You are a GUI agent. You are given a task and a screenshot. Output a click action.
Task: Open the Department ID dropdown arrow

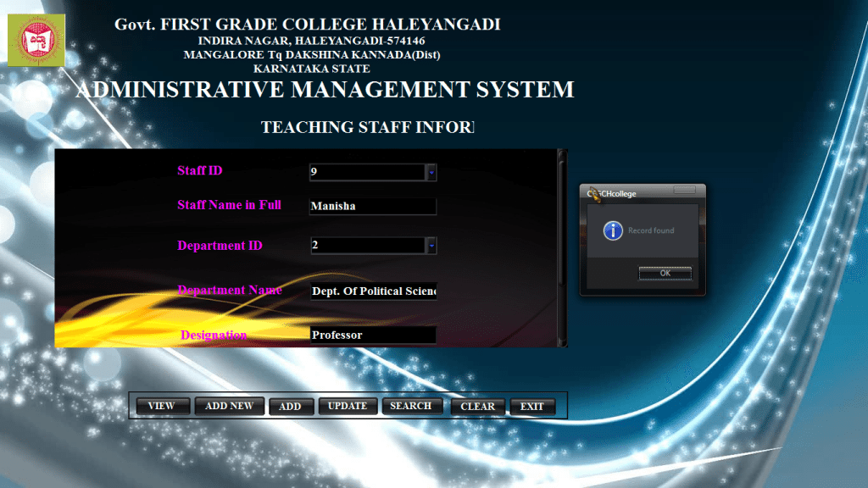click(x=431, y=245)
